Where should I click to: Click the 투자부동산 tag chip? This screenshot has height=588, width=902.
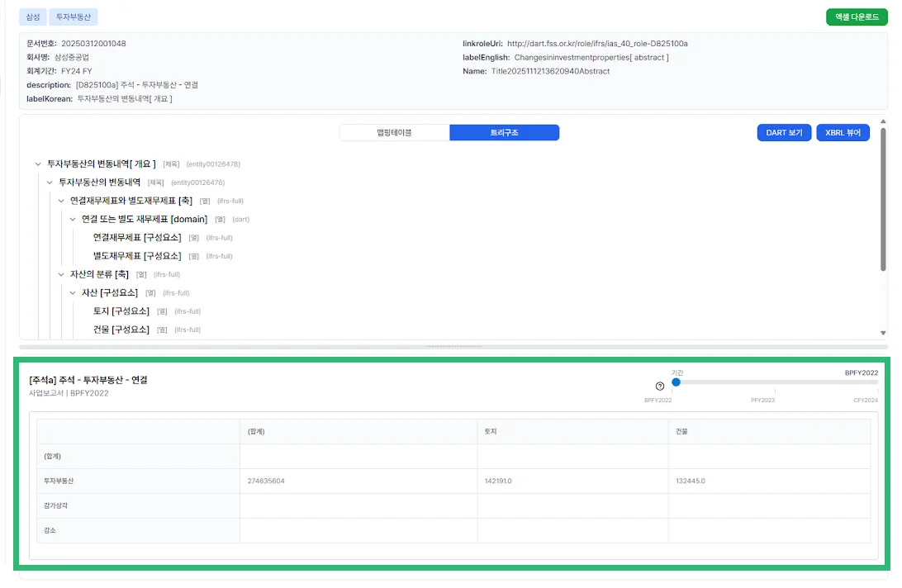[x=73, y=17]
